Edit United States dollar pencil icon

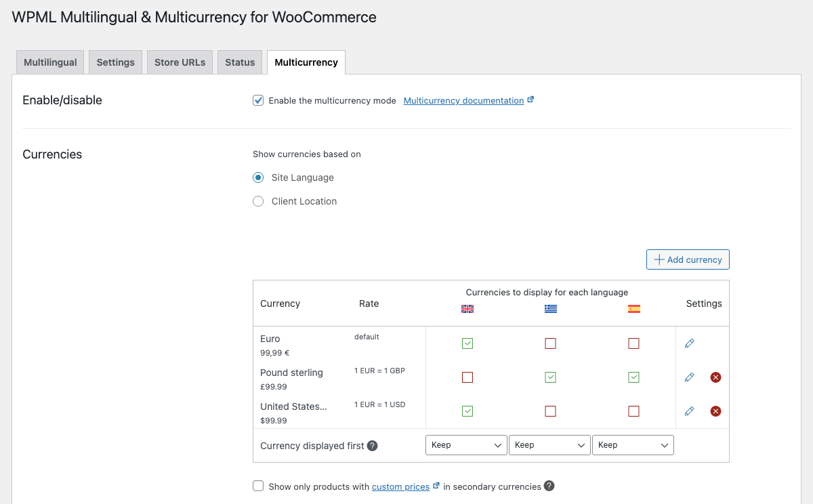pyautogui.click(x=690, y=411)
